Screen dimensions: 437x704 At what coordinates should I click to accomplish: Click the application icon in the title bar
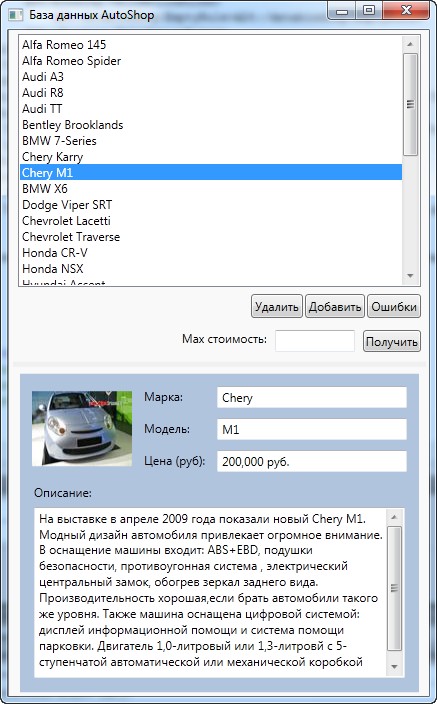coord(16,15)
